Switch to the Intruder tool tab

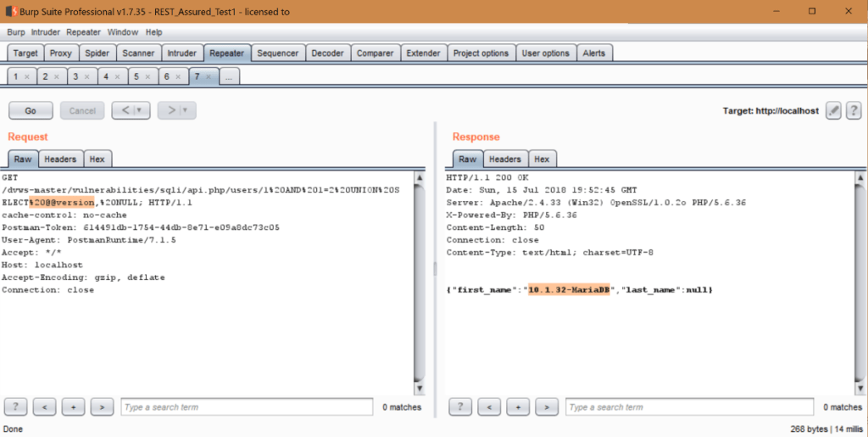181,53
